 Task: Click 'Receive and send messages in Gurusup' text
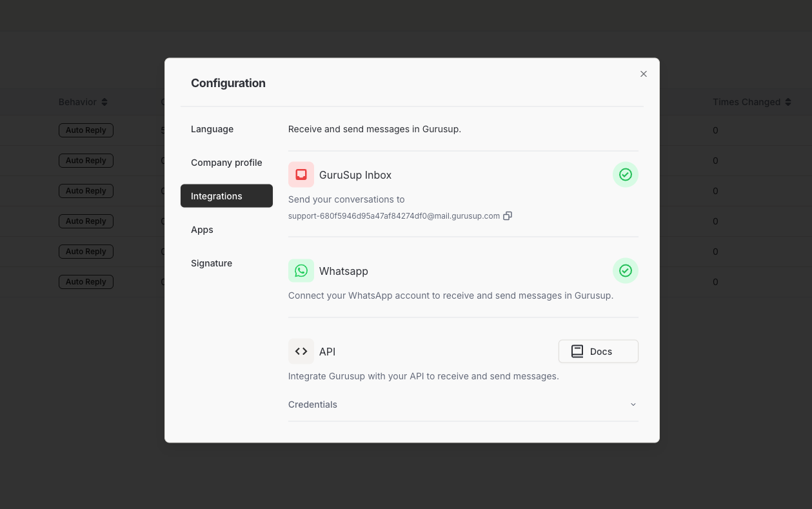coord(375,129)
